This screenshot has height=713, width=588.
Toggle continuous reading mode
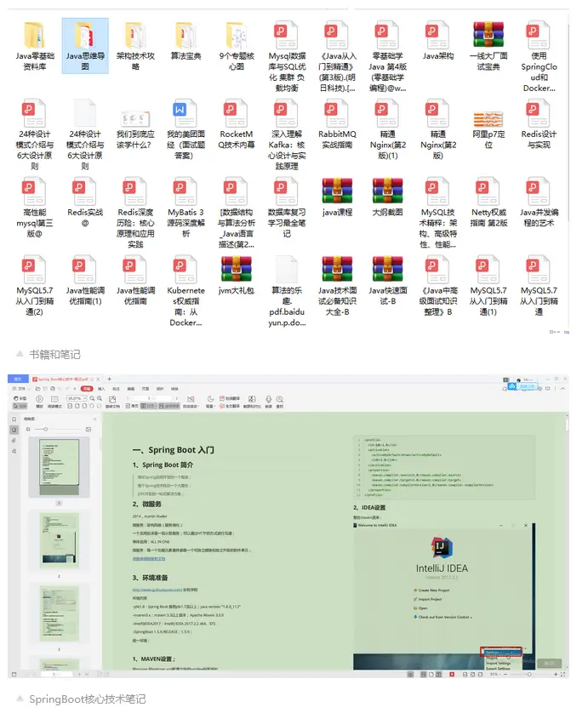click(168, 406)
